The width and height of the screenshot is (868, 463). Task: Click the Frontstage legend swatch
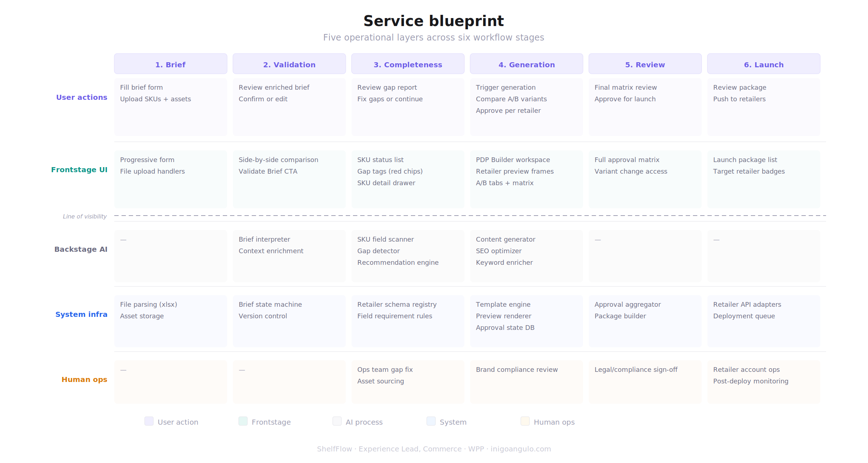[x=243, y=421]
